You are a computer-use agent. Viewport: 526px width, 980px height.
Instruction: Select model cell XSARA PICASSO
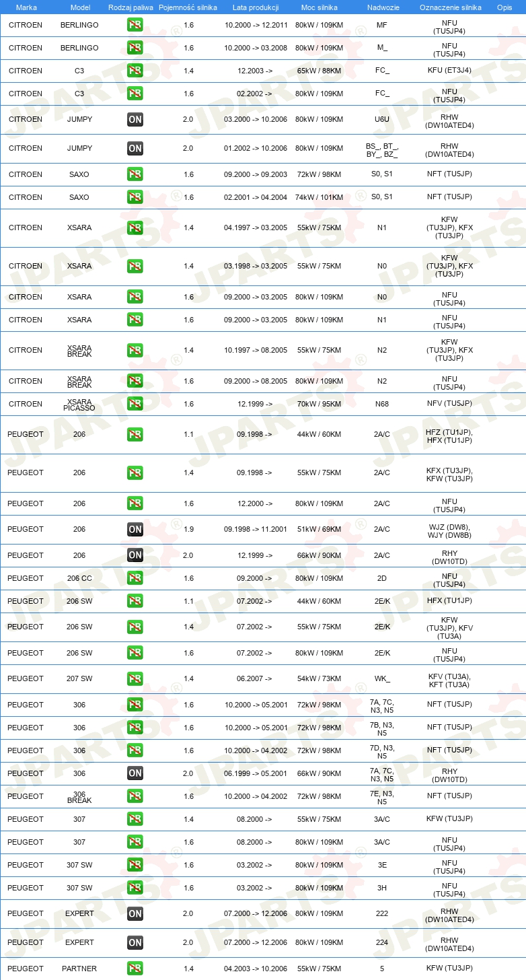[80, 405]
